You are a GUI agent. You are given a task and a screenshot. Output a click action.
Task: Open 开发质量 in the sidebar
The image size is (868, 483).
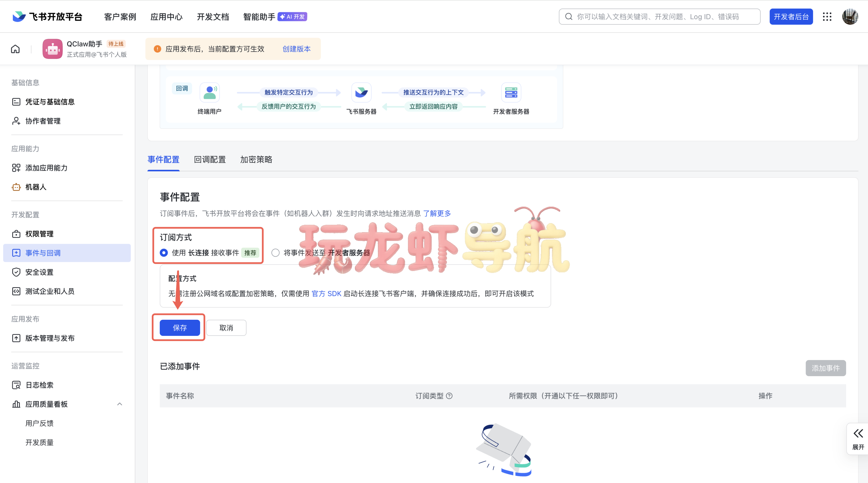click(40, 442)
